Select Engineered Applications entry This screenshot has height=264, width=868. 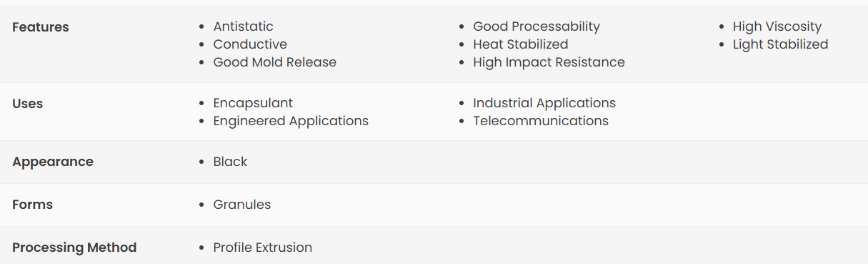click(291, 121)
